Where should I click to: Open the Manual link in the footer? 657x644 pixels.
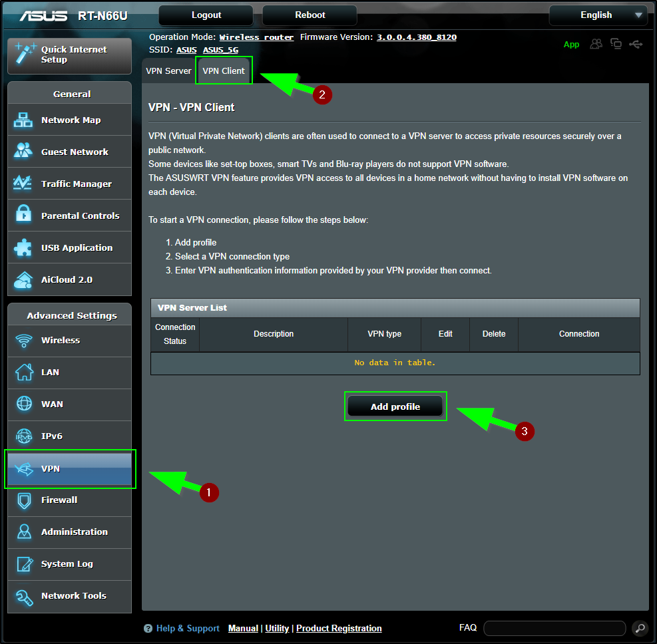(243, 628)
